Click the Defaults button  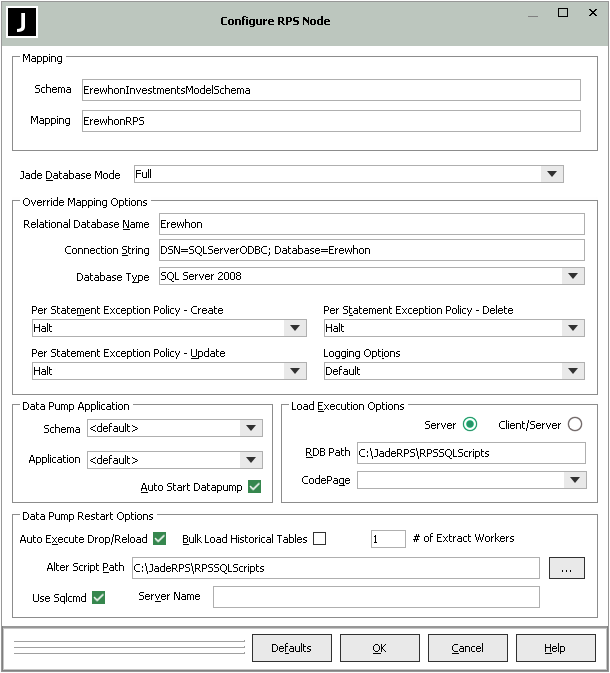tap(291, 648)
